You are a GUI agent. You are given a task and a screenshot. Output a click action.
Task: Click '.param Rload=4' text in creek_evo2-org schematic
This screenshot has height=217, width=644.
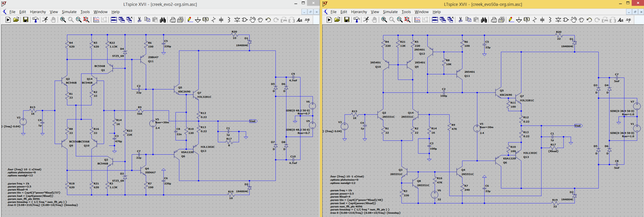17,190
